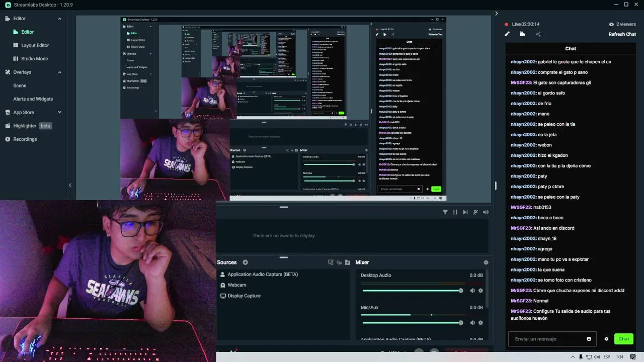Click the Streamlabs logo in title bar
Viewport: 644px width, 362px height.
pos(8,5)
